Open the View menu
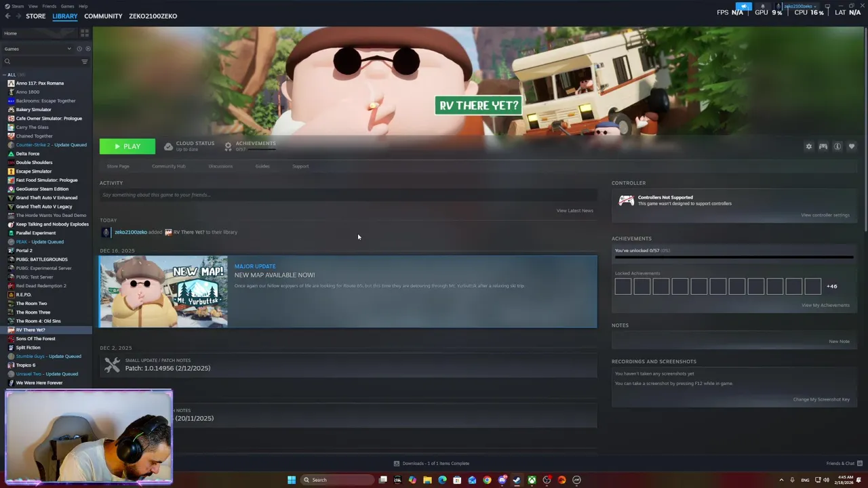Screen dimensions: 868x488 click(x=33, y=6)
